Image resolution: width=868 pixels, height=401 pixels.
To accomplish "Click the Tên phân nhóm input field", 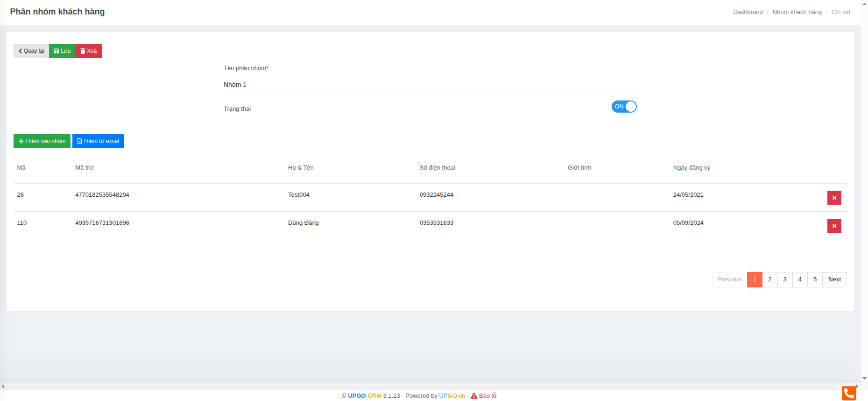I will click(430, 85).
